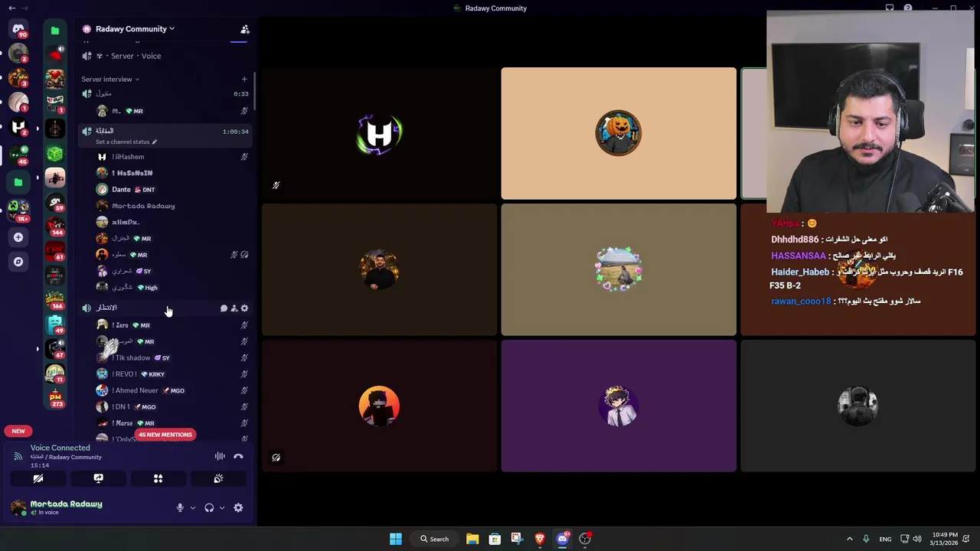The image size is (980, 551).
Task: Turn on camera in voice panel
Action: click(x=38, y=478)
